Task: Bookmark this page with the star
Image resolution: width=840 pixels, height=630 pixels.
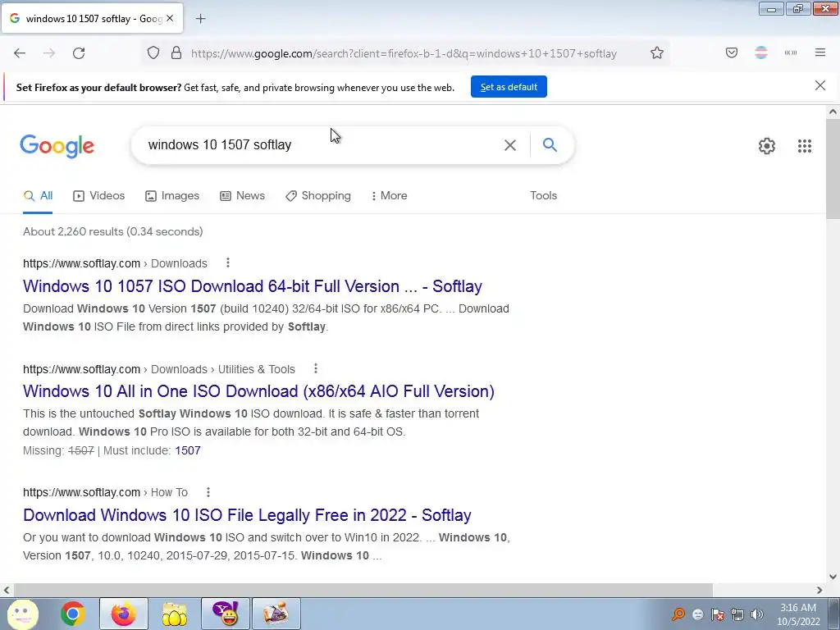Action: pos(657,53)
